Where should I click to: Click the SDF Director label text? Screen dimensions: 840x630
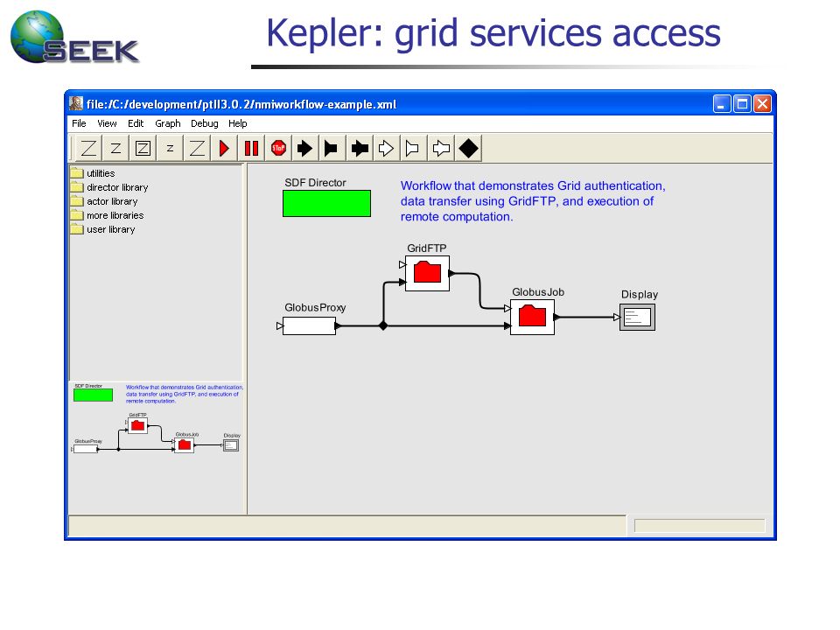[315, 183]
